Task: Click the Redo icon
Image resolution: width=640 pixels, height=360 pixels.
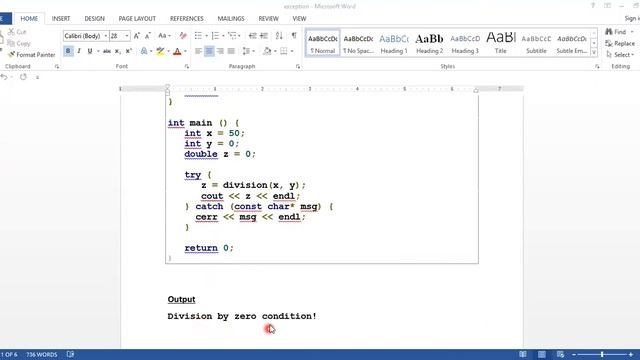Action: tap(23, 77)
